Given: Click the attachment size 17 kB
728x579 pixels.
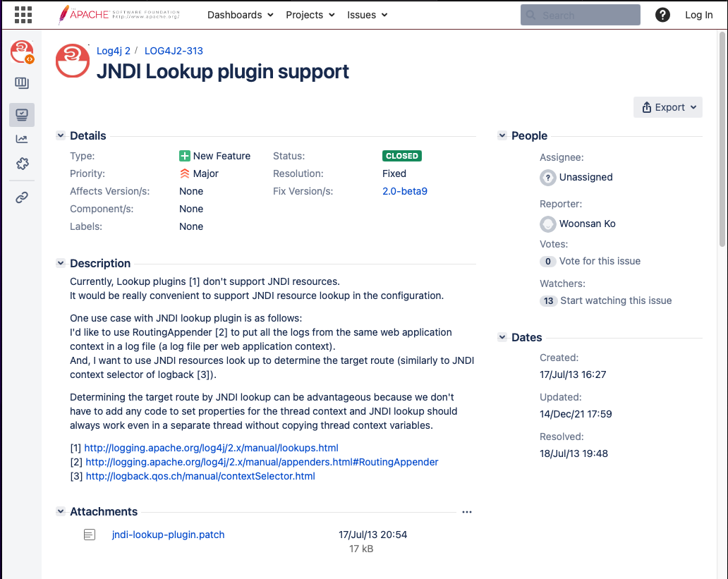Looking at the screenshot, I should pos(361,549).
